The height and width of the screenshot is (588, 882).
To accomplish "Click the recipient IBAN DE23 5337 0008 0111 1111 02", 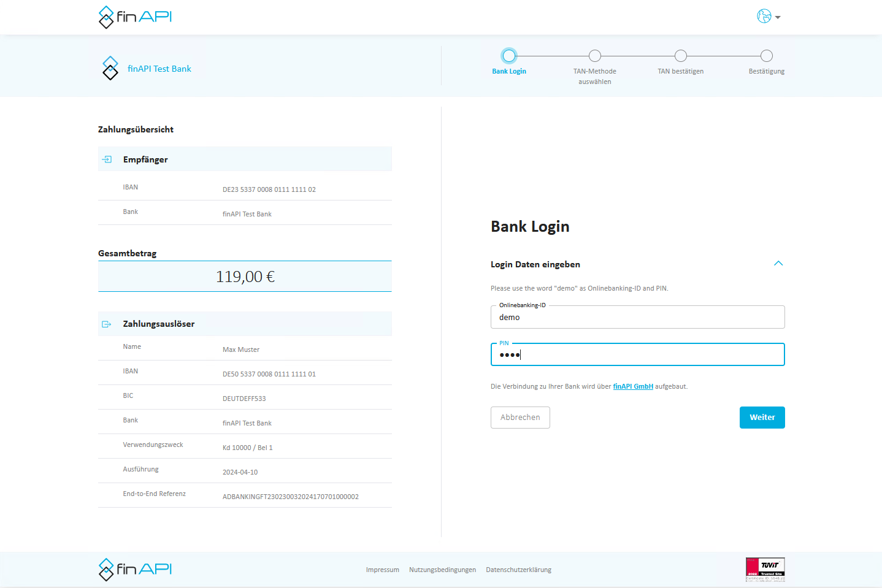I will (x=269, y=189).
